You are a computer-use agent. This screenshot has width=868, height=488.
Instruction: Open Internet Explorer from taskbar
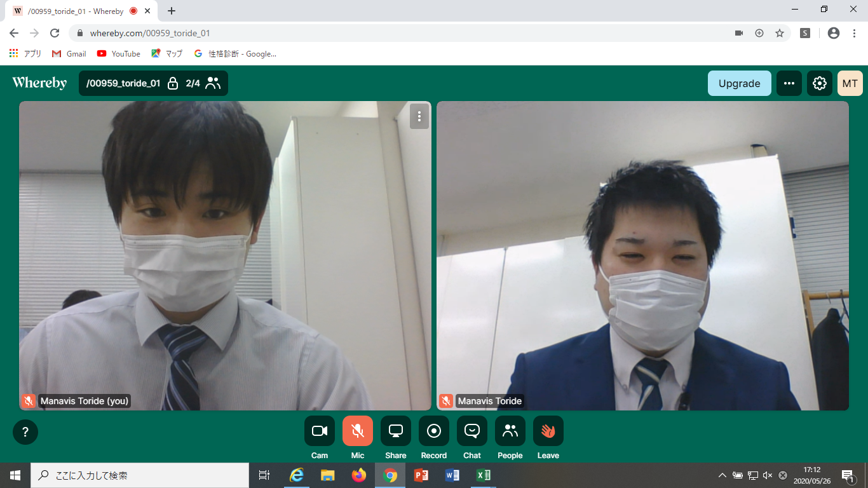[297, 475]
